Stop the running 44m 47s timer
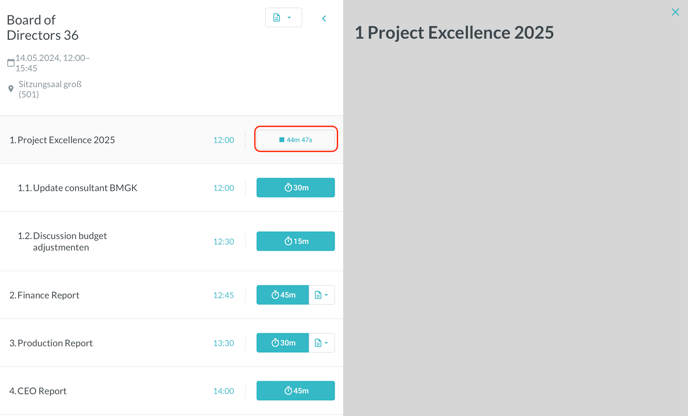The image size is (688, 416). (295, 140)
